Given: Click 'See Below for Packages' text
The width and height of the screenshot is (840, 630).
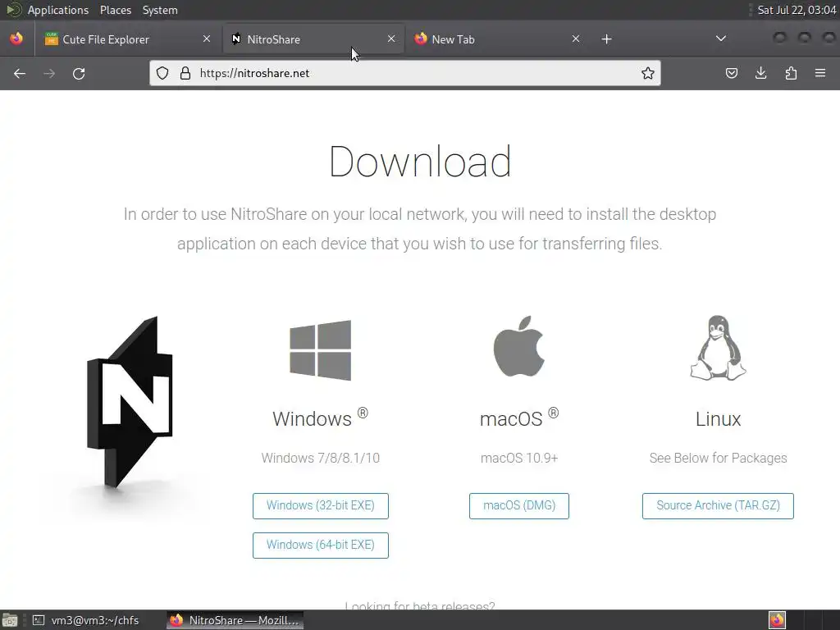Looking at the screenshot, I should click(718, 458).
